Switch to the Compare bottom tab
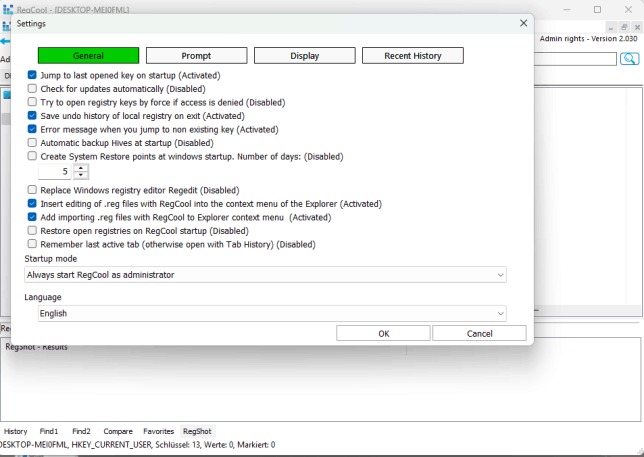The image size is (644, 457). click(118, 431)
